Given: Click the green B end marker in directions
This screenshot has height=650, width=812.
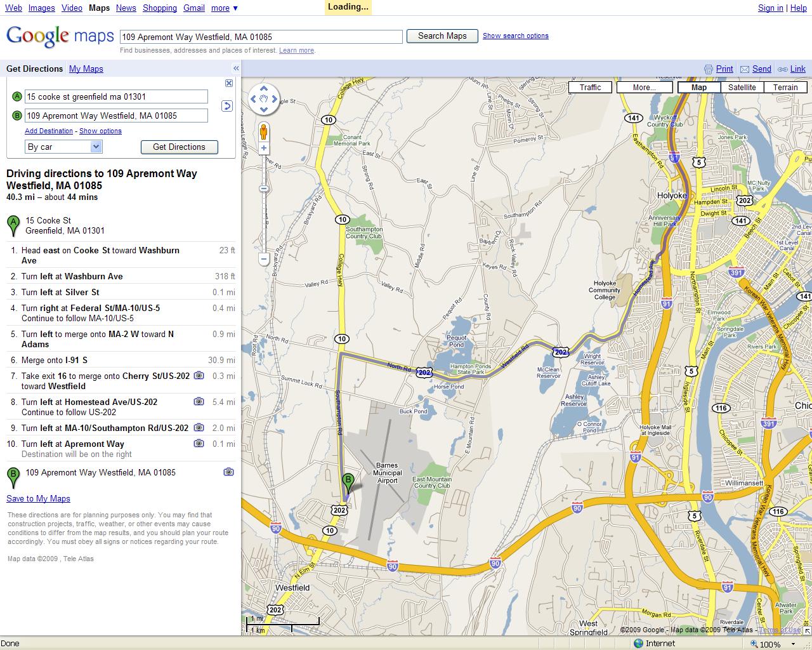Looking at the screenshot, I should click(x=13, y=477).
